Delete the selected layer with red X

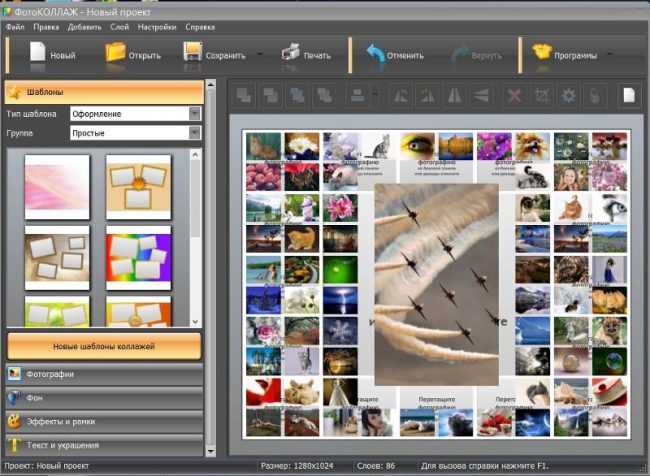coord(514,95)
